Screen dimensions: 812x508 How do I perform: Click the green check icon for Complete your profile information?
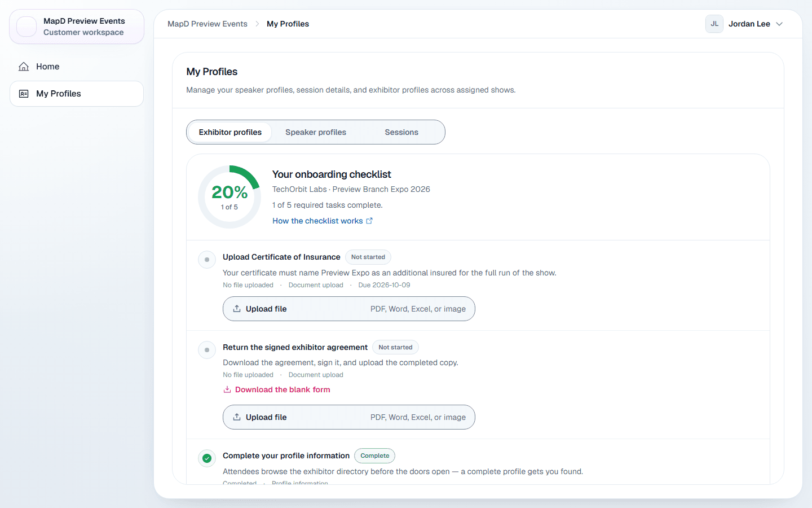click(207, 458)
